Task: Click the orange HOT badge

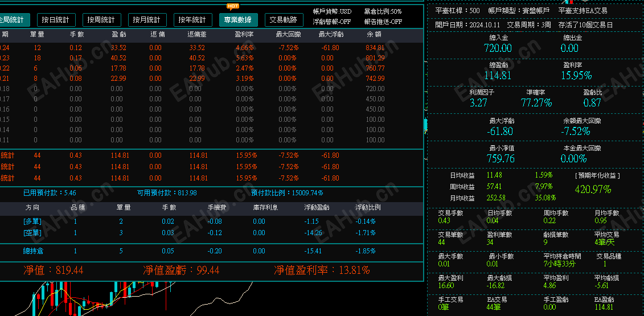Action: click(232, 6)
